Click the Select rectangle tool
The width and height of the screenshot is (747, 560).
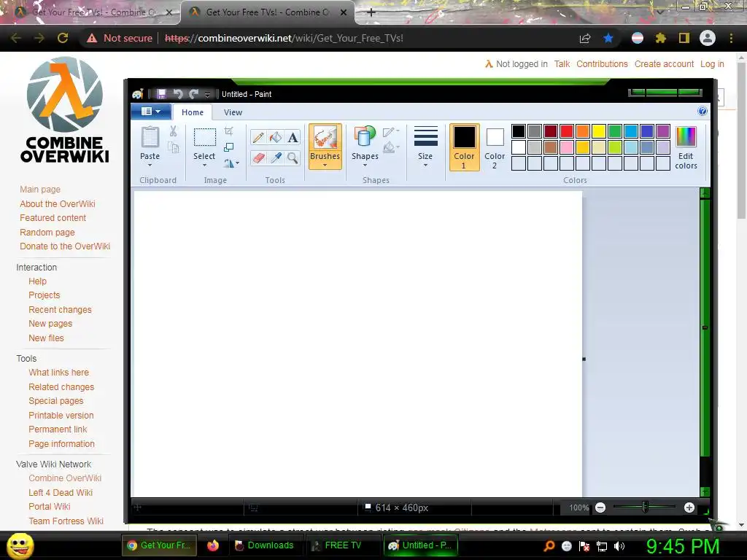(x=205, y=137)
